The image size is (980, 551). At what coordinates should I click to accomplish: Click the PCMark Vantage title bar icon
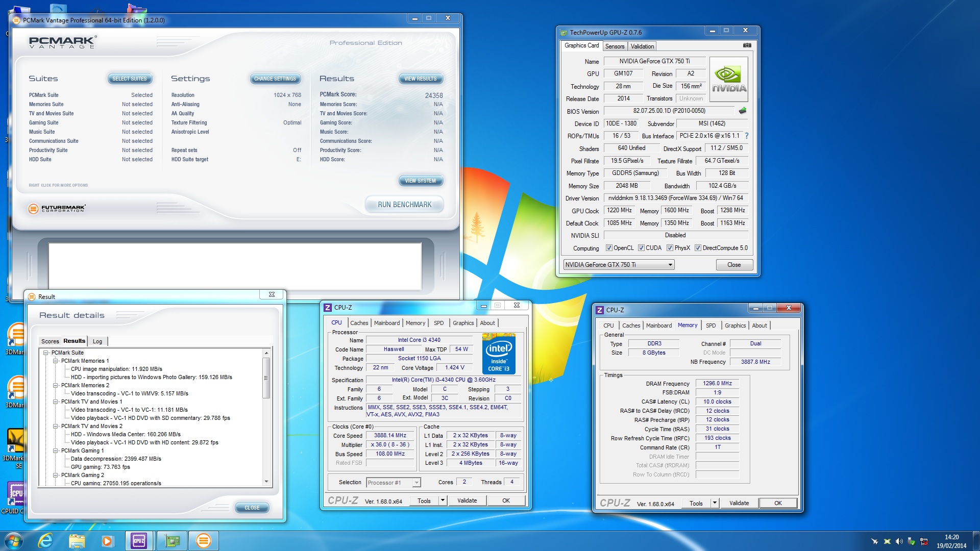(x=16, y=20)
